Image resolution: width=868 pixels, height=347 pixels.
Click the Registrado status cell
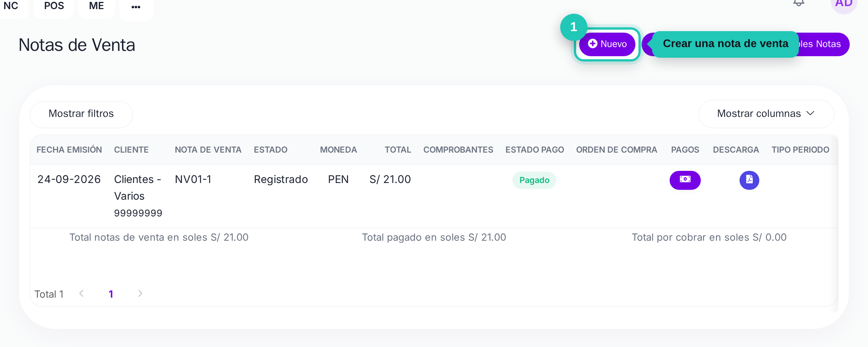click(281, 179)
